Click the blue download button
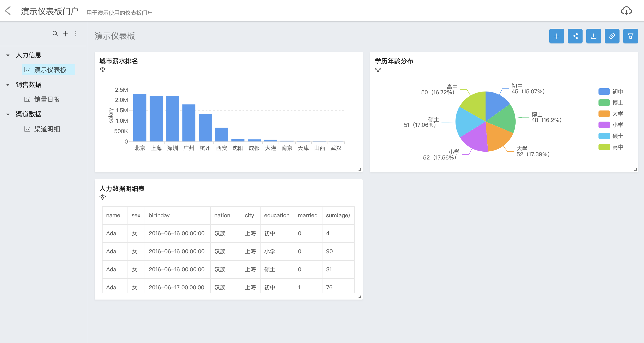Viewport: 644px width, 343px height. click(x=593, y=36)
